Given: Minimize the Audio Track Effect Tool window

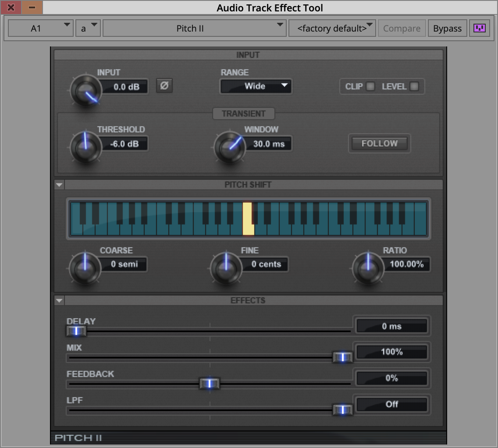Looking at the screenshot, I should tap(32, 7).
